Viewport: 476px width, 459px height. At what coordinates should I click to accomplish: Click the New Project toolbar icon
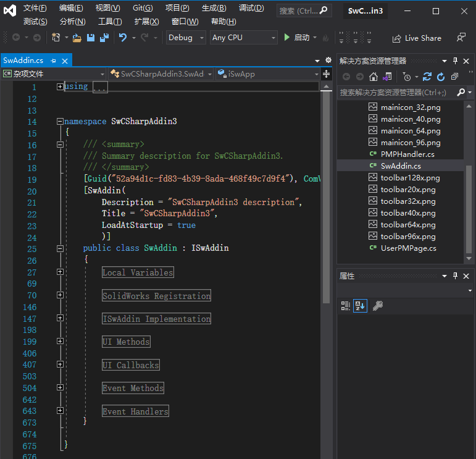56,37
